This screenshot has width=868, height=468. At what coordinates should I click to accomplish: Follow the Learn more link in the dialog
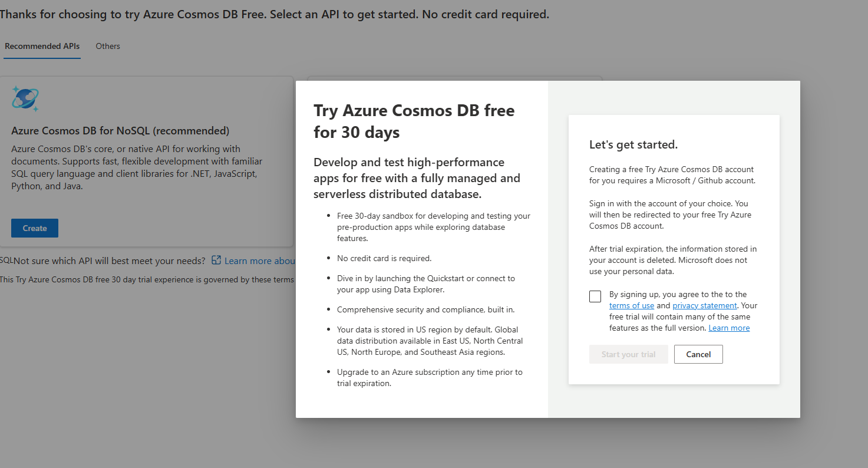tap(729, 328)
